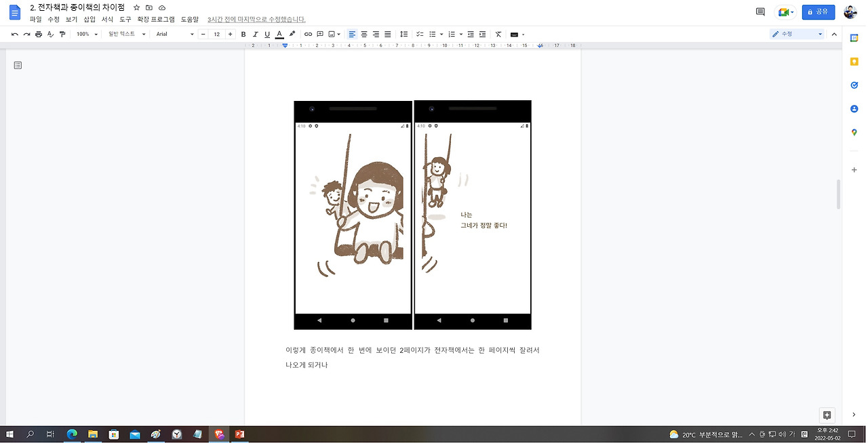Increase font size with plus button
868x443 pixels.
(231, 34)
